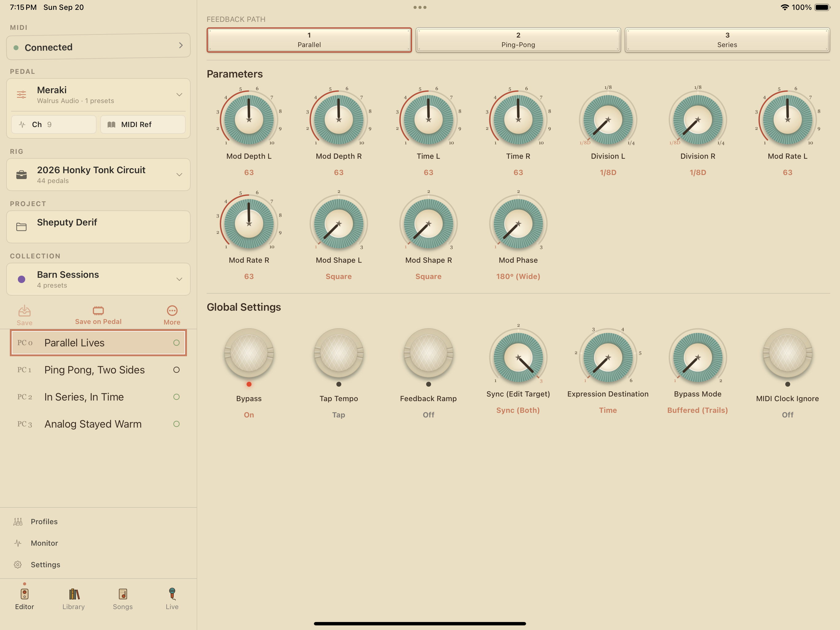Click the Mod Phase knob

click(518, 223)
